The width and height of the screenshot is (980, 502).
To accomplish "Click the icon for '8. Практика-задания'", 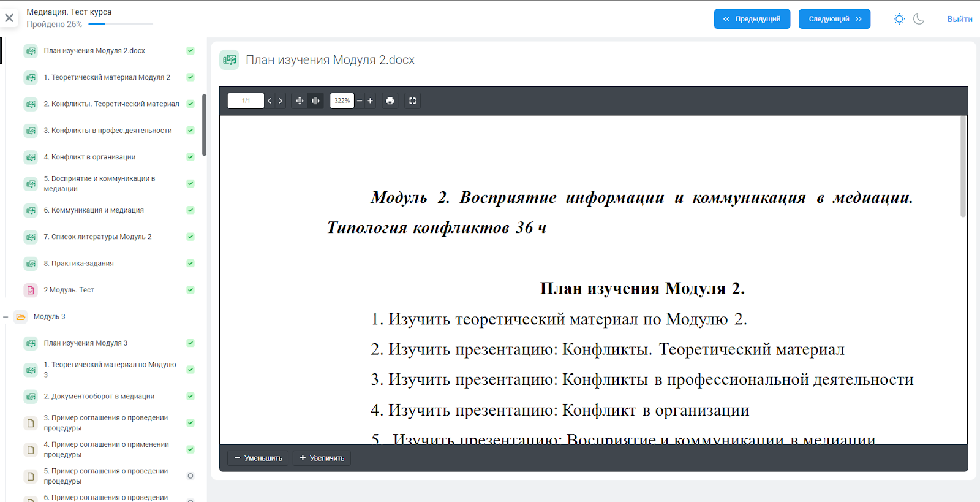I will [x=31, y=264].
